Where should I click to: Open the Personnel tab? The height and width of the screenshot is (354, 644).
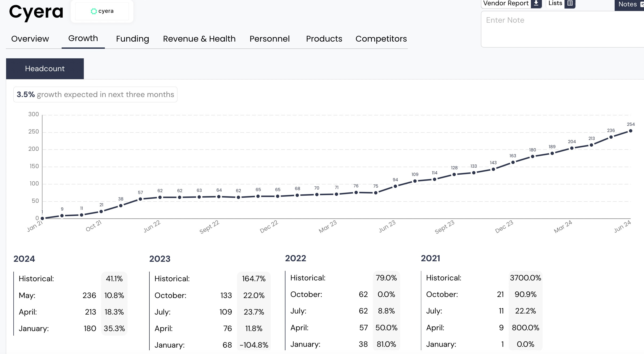click(269, 39)
